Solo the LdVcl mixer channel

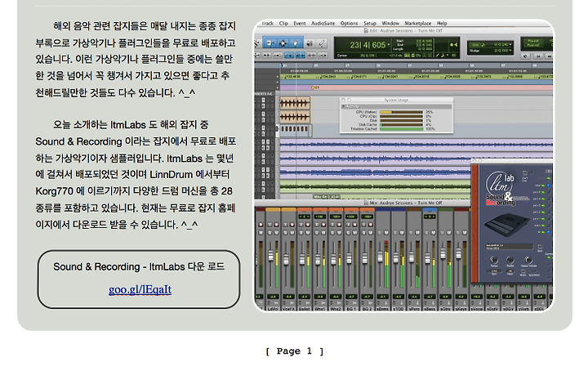pos(269,233)
